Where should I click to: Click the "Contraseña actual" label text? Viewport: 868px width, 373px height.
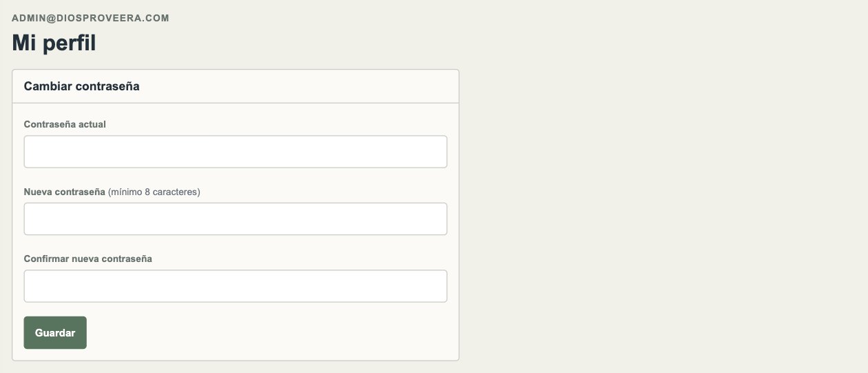(x=65, y=125)
